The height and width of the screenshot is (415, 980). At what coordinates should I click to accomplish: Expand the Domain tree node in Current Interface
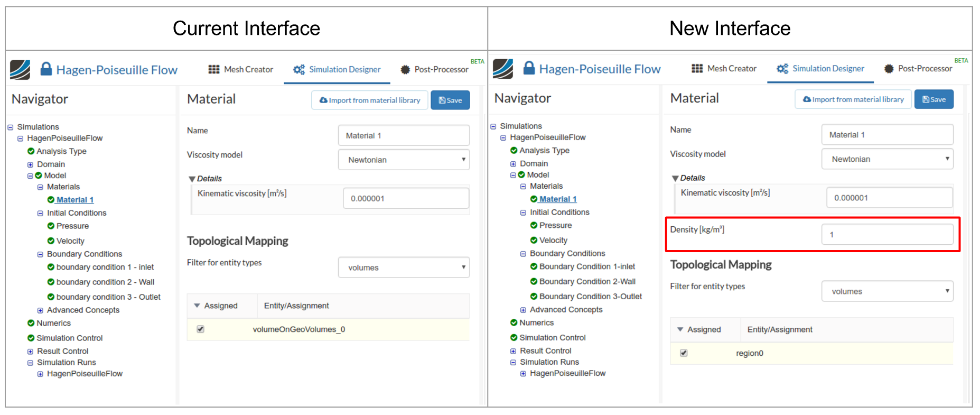pos(30,164)
